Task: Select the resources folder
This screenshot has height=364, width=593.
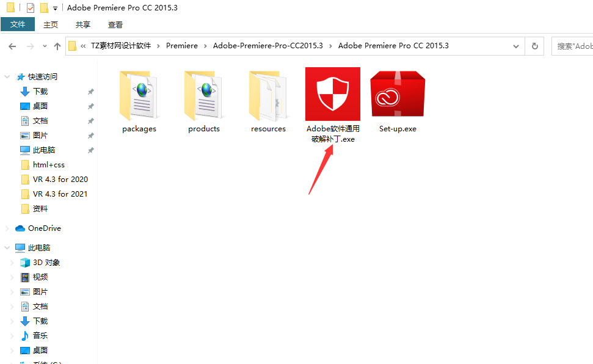Action: pos(268,101)
